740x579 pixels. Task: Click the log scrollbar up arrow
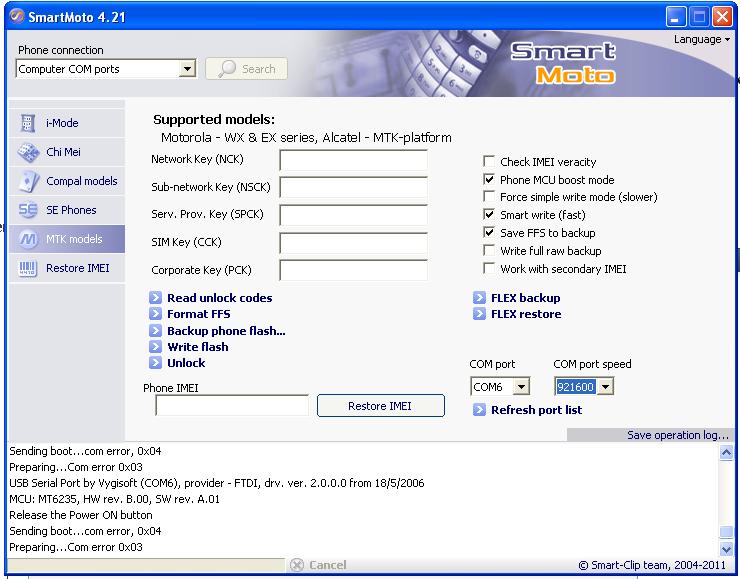point(726,453)
